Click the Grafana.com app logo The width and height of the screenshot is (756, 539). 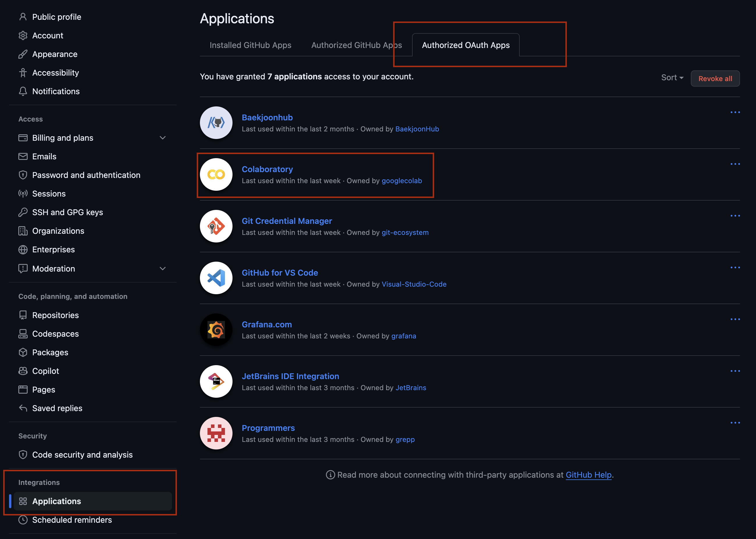[x=216, y=330]
